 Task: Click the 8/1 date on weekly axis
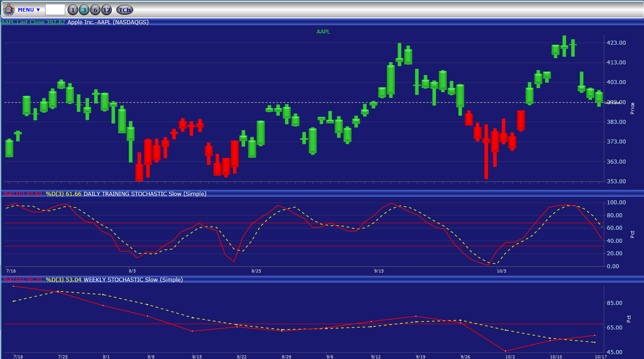coord(106,356)
